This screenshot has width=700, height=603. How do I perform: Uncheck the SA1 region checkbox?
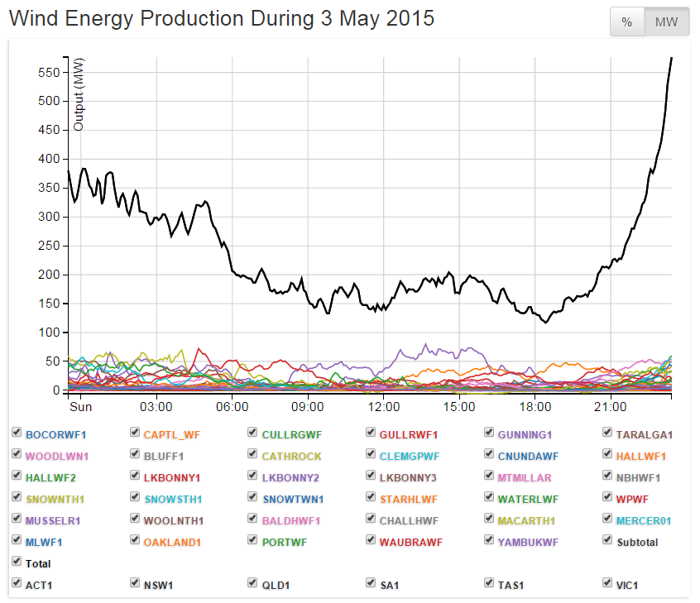[372, 584]
